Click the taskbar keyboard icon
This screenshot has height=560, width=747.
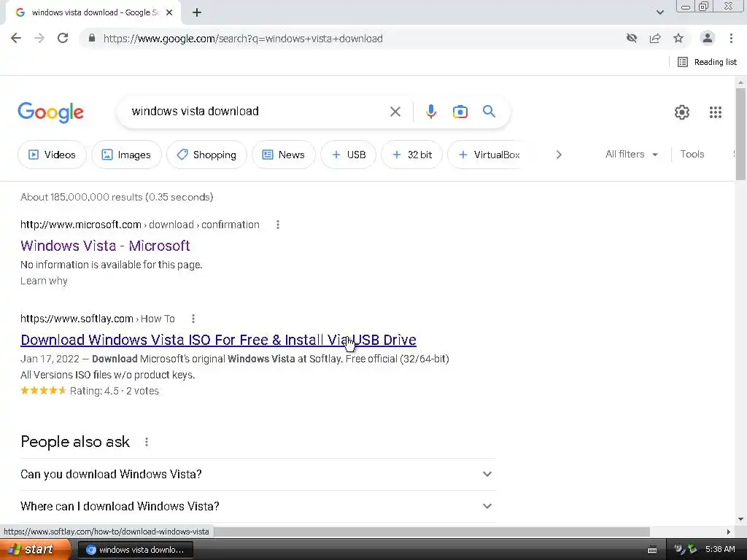[x=652, y=550]
